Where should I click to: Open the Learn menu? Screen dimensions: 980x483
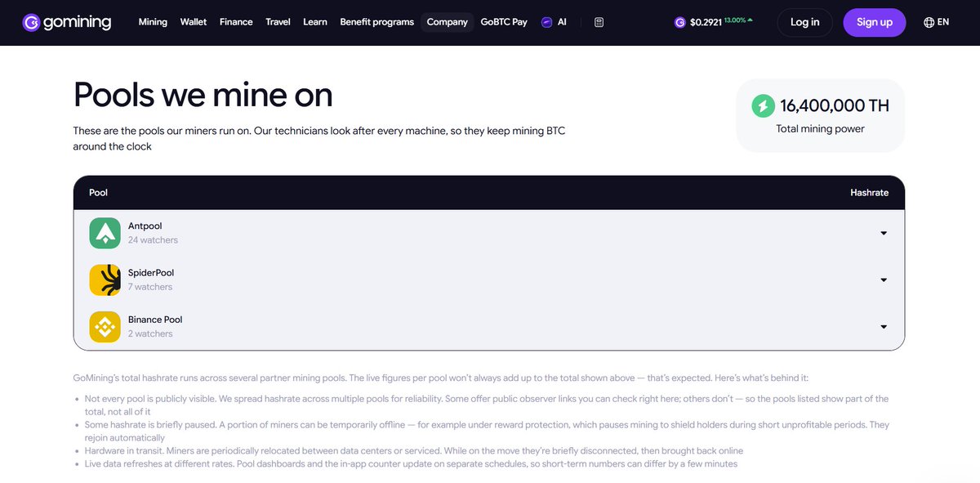tap(315, 22)
